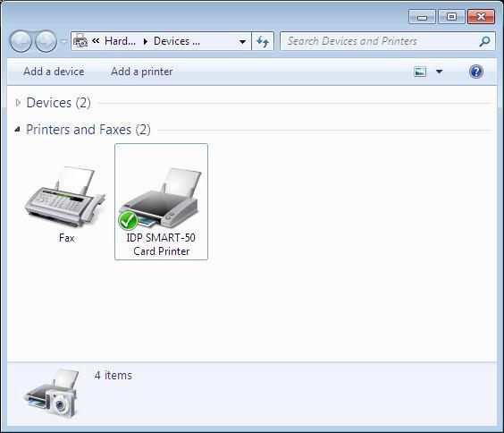Click the back navigation button
The image size is (504, 433).
pyautogui.click(x=21, y=41)
